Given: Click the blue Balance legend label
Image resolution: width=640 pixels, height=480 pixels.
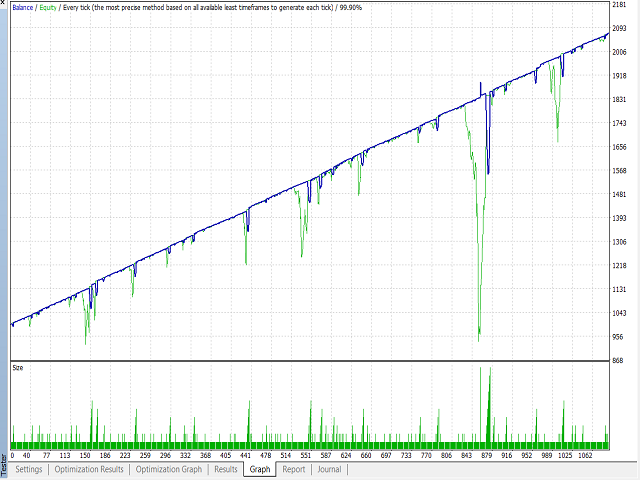Looking at the screenshot, I should click(22, 7).
